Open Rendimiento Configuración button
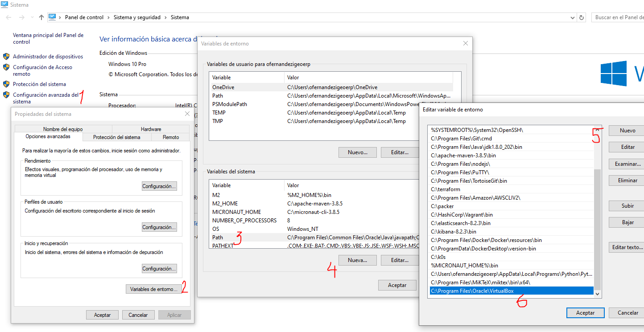 tap(159, 186)
